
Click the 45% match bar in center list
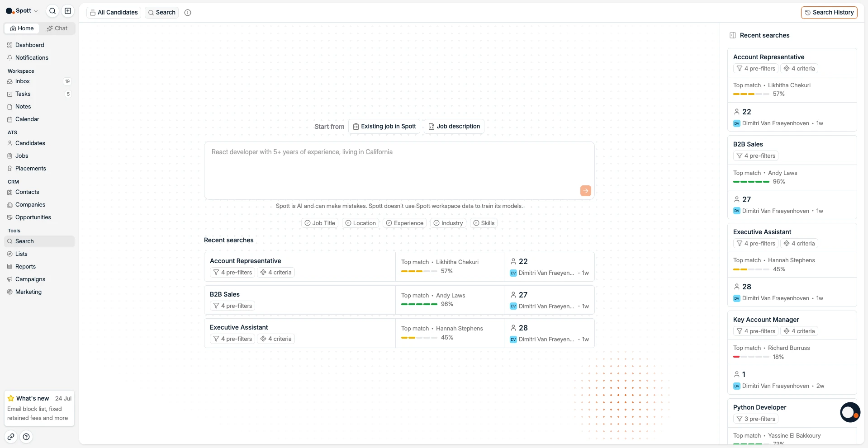coord(419,338)
